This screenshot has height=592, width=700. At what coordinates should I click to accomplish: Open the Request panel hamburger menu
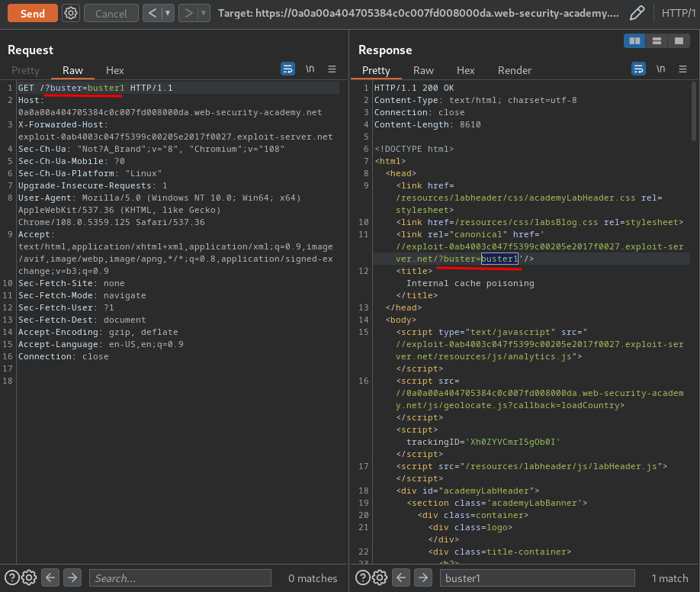332,69
